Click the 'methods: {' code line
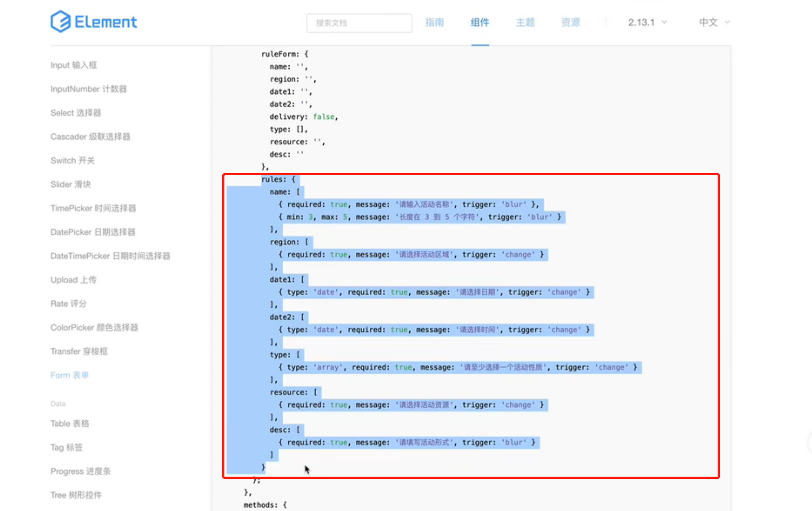812x511 pixels. point(265,505)
